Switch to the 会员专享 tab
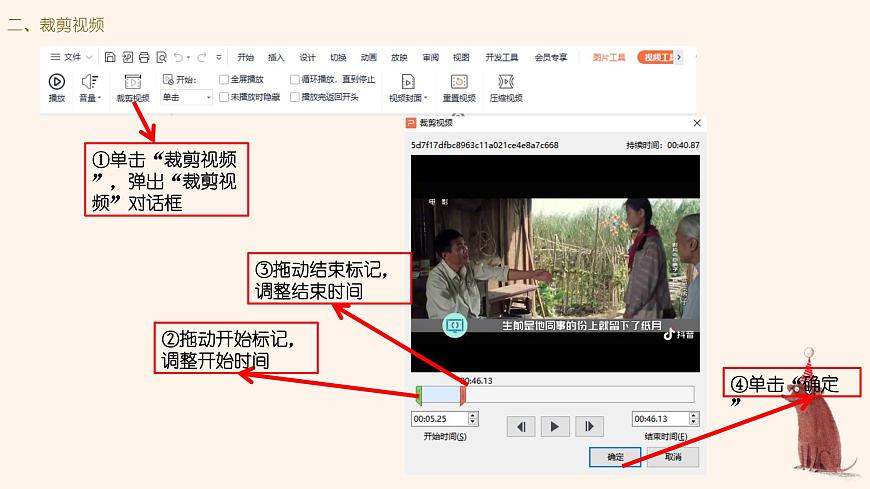 click(x=551, y=57)
